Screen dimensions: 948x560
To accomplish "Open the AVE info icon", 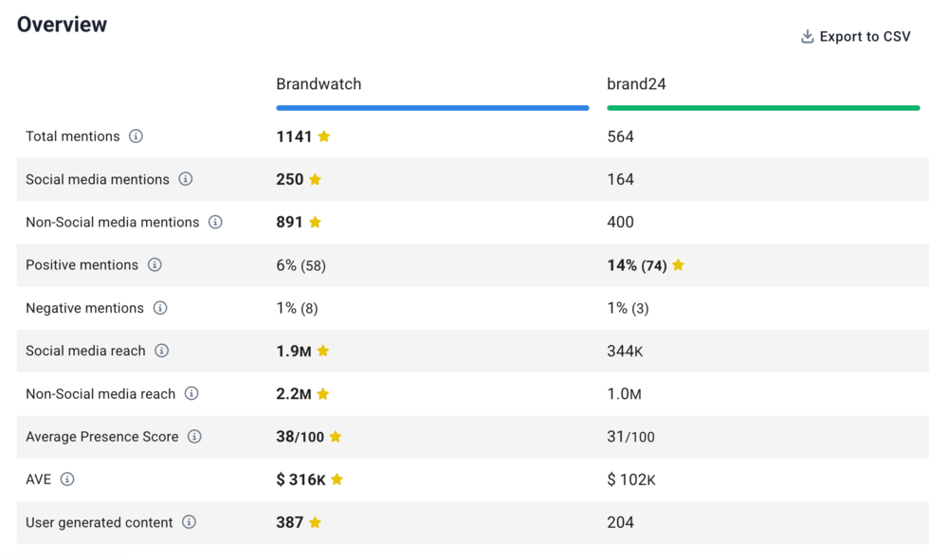I will [67, 479].
